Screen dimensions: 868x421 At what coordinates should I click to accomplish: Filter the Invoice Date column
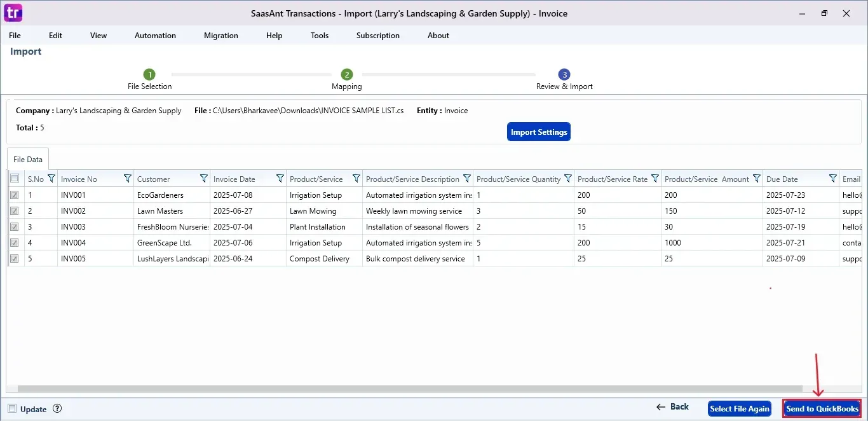[280, 179]
